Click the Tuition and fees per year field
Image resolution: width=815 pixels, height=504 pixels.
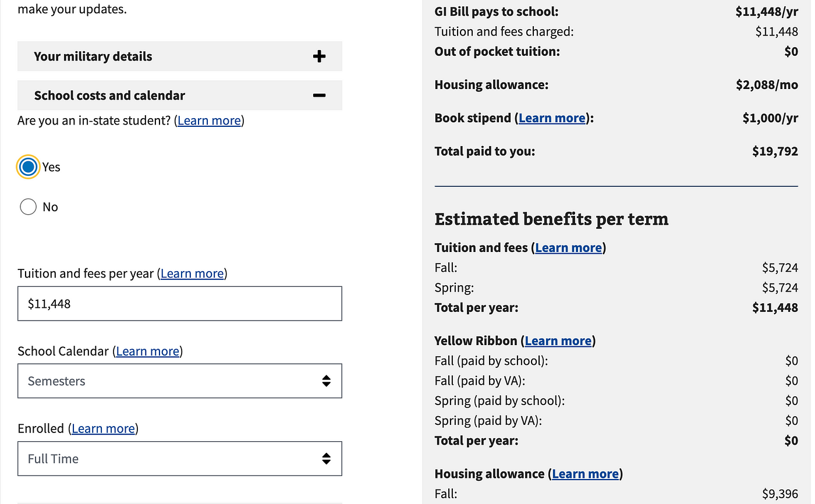point(179,303)
